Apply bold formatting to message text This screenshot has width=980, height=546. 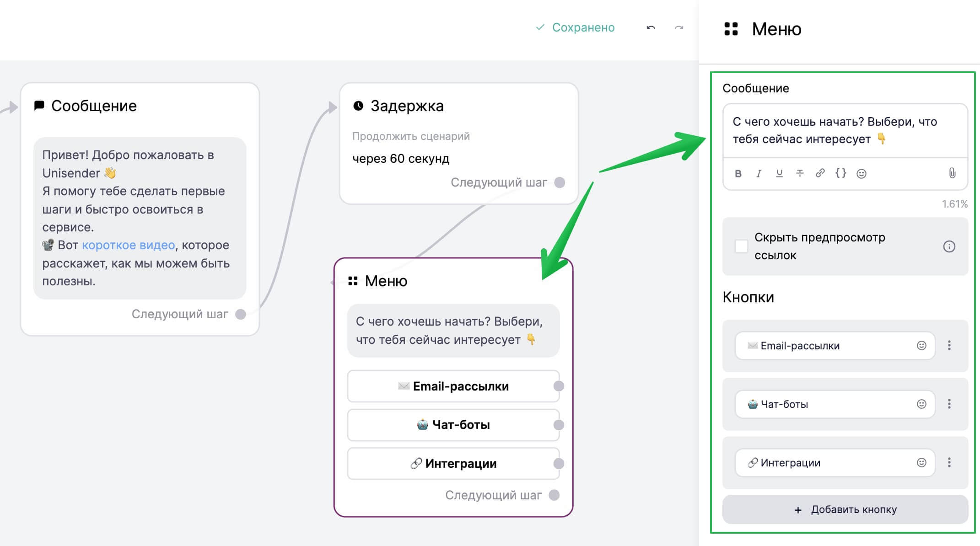pyautogui.click(x=738, y=173)
